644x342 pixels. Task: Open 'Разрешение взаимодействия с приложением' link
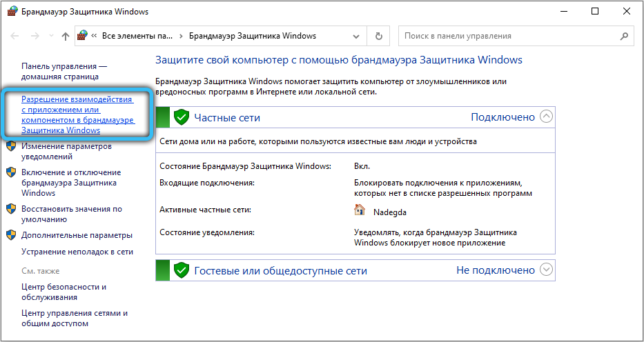coord(77,114)
